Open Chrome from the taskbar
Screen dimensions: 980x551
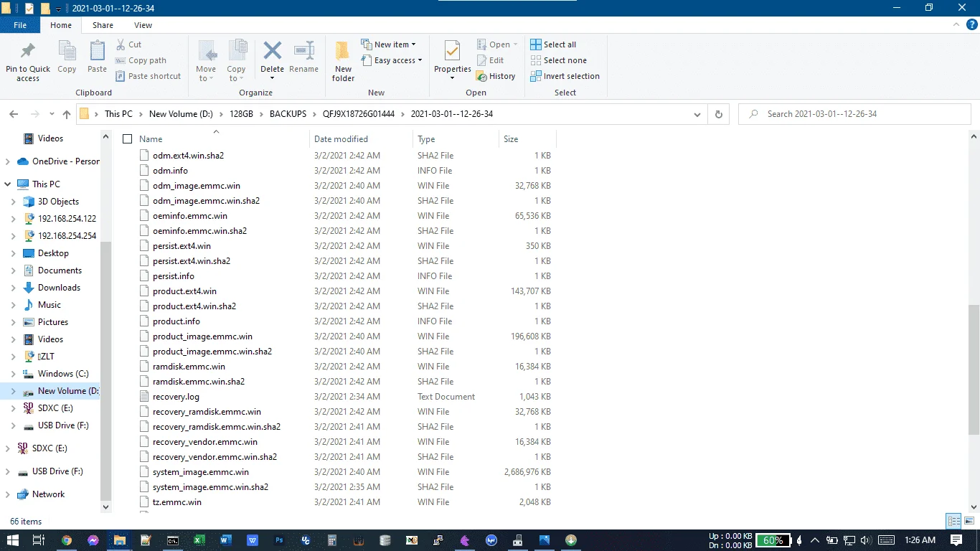67,540
